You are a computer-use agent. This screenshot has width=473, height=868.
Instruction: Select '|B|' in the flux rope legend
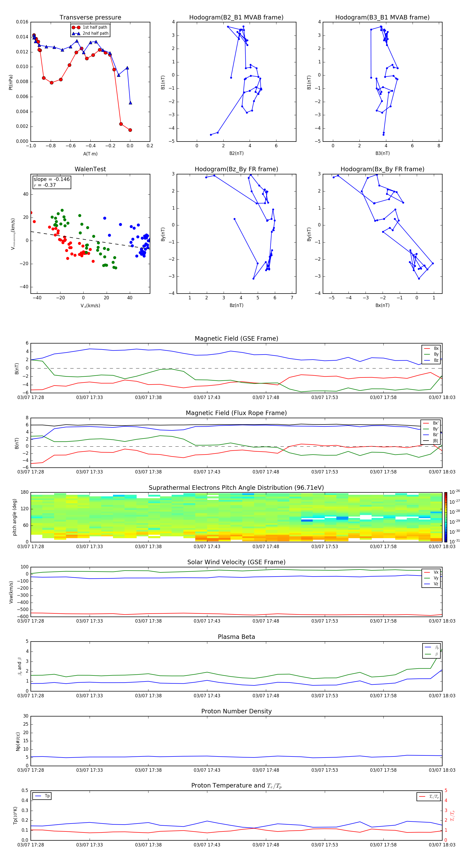click(x=431, y=441)
